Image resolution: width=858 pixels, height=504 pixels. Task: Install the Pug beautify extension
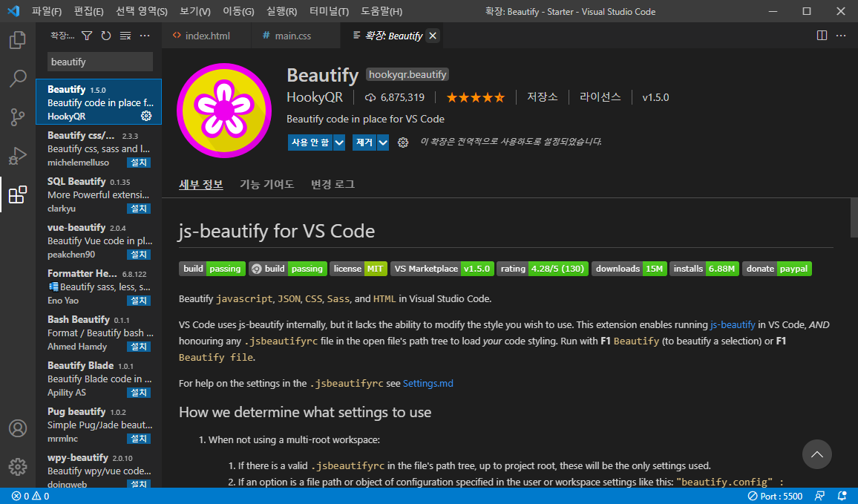pyautogui.click(x=139, y=439)
